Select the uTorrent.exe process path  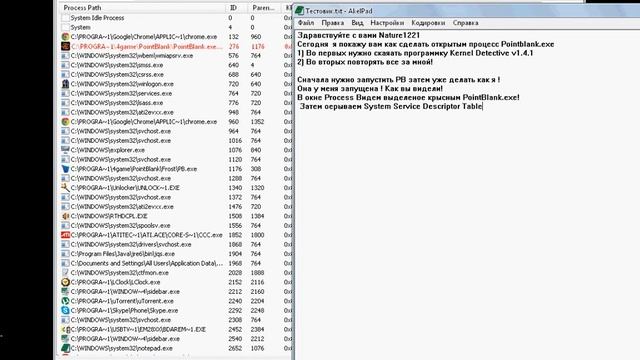click(x=122, y=301)
